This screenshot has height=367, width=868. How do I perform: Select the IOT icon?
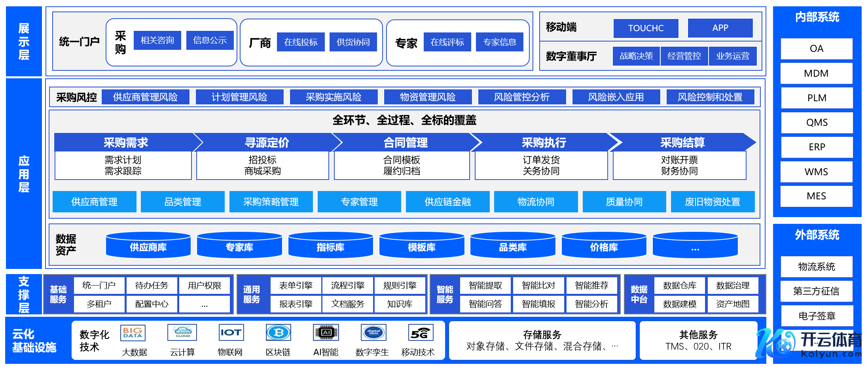tap(231, 333)
